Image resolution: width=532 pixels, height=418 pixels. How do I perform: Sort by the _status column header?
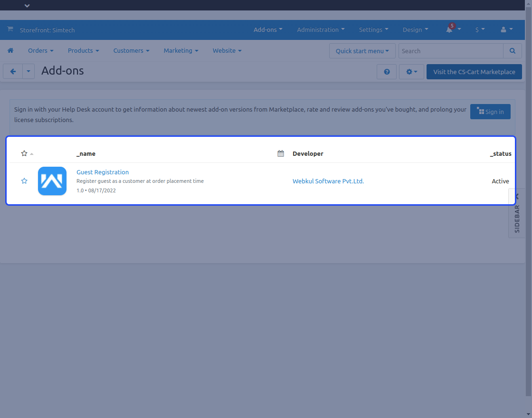[501, 154]
